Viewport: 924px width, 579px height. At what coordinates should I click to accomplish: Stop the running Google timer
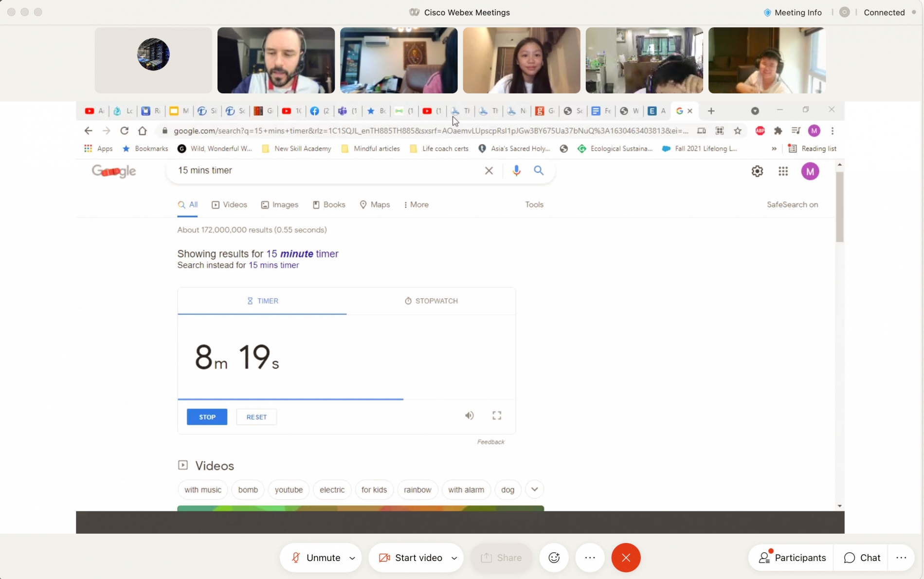pyautogui.click(x=207, y=417)
